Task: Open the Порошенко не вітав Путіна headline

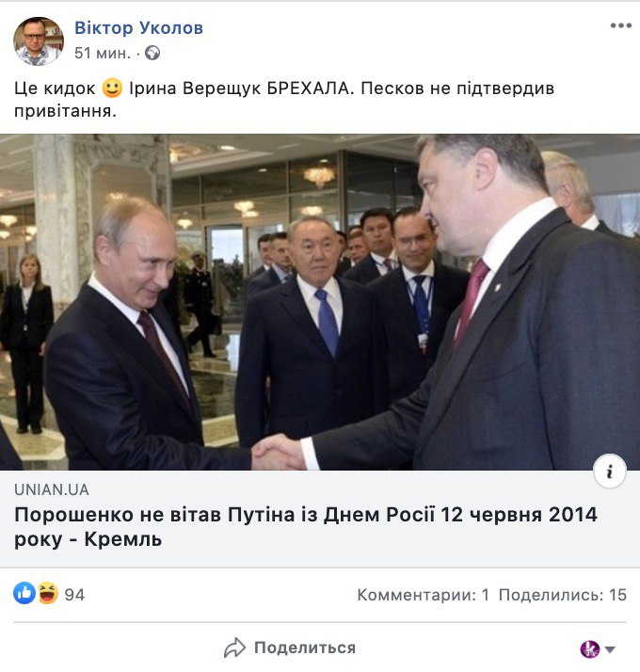Action: tap(306, 527)
